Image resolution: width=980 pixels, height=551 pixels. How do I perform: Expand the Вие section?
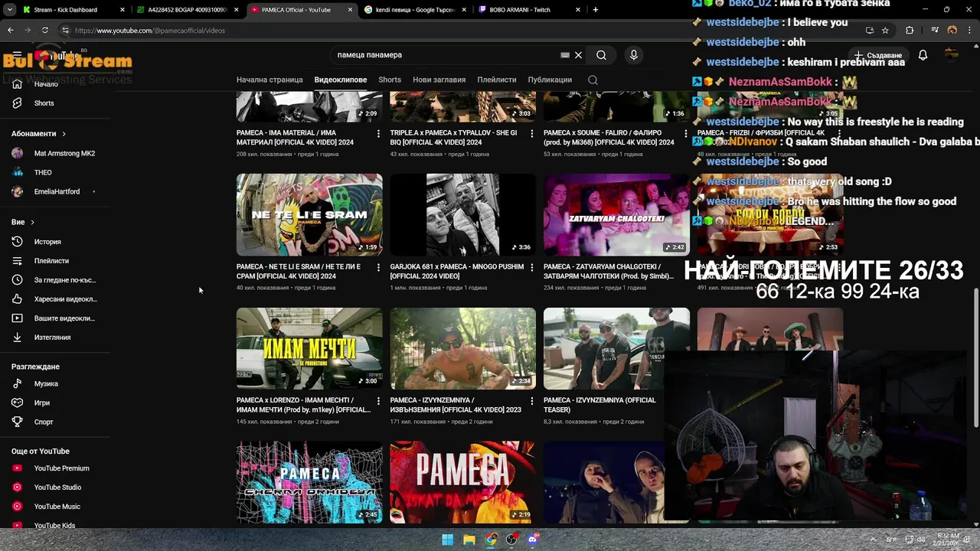(x=23, y=222)
